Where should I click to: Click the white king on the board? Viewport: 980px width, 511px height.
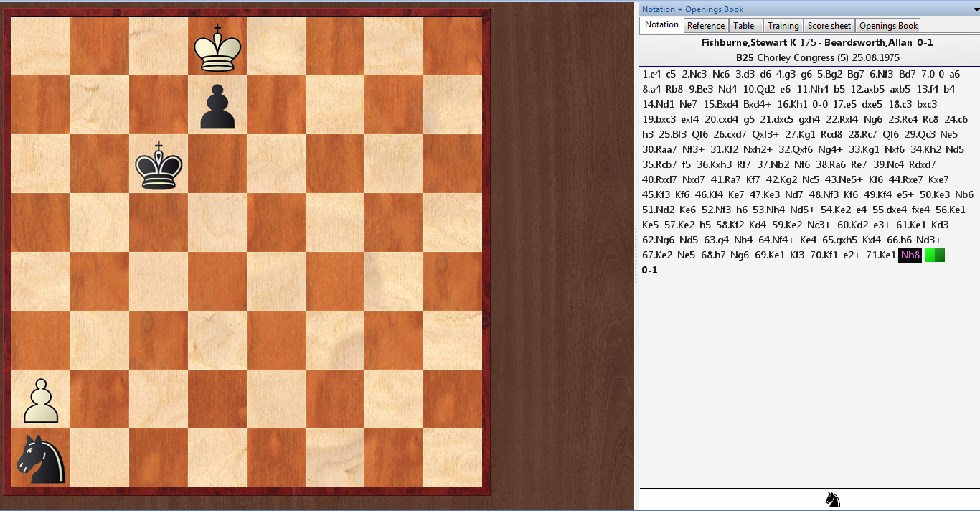pos(217,47)
